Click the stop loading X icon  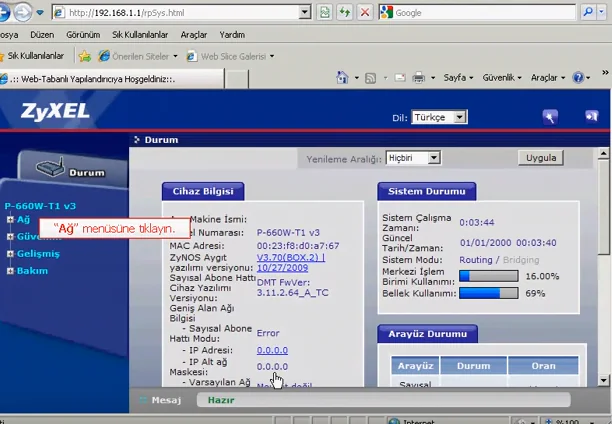[365, 13]
